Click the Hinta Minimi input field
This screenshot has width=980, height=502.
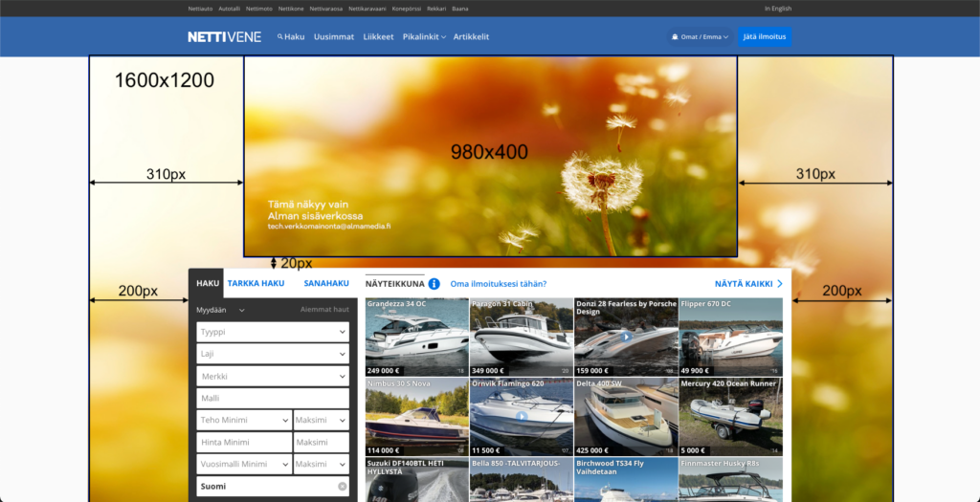pyautogui.click(x=244, y=443)
